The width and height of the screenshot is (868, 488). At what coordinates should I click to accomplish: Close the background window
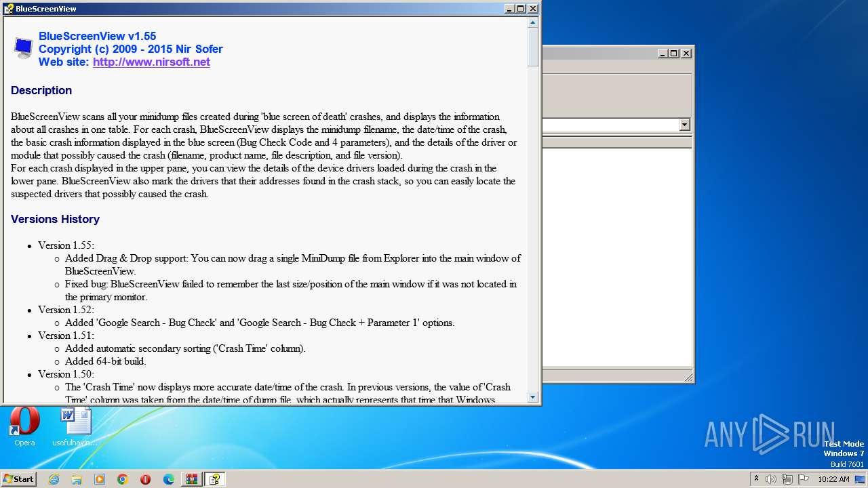[686, 53]
